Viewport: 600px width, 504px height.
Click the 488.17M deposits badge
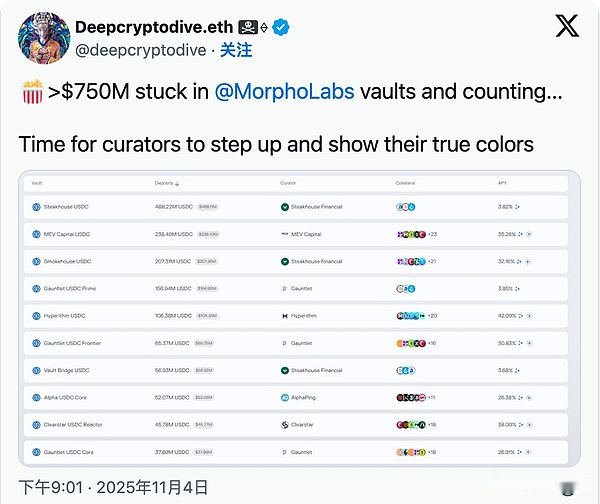tap(206, 208)
